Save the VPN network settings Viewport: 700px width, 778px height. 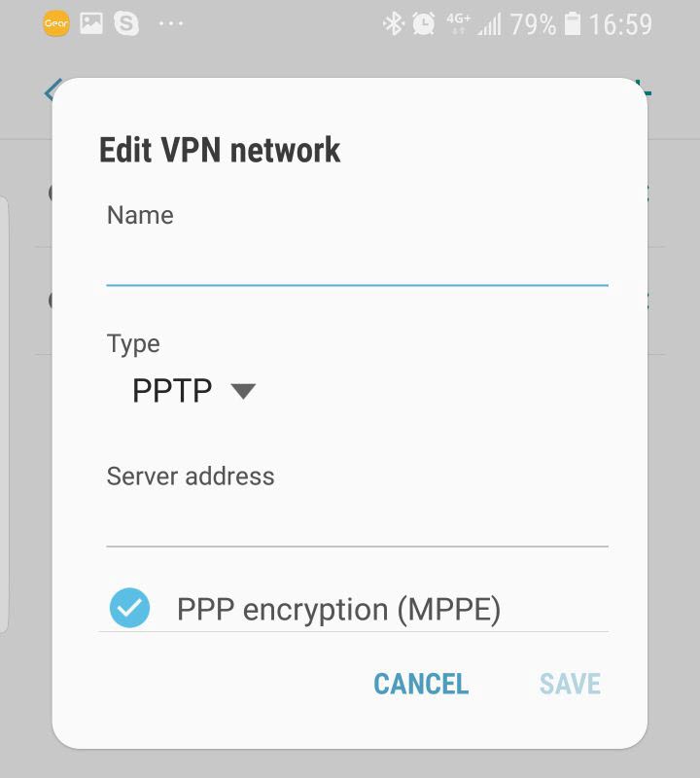pyautogui.click(x=570, y=684)
